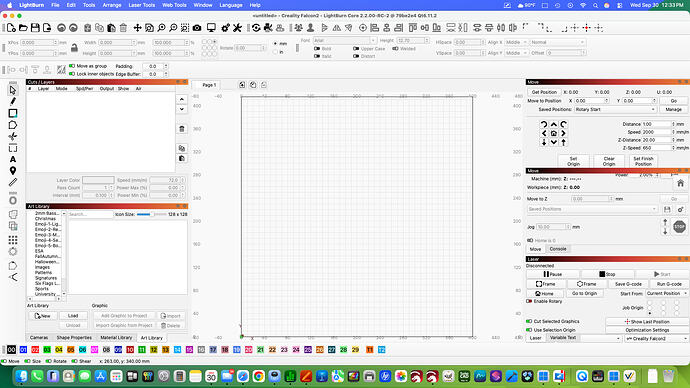Open the Window menu
The width and height of the screenshot is (690, 388).
tap(202, 5)
